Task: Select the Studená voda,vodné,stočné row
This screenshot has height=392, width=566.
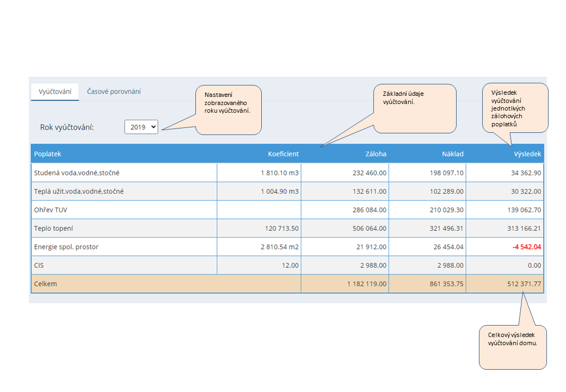Action: pyautogui.click(x=77, y=173)
